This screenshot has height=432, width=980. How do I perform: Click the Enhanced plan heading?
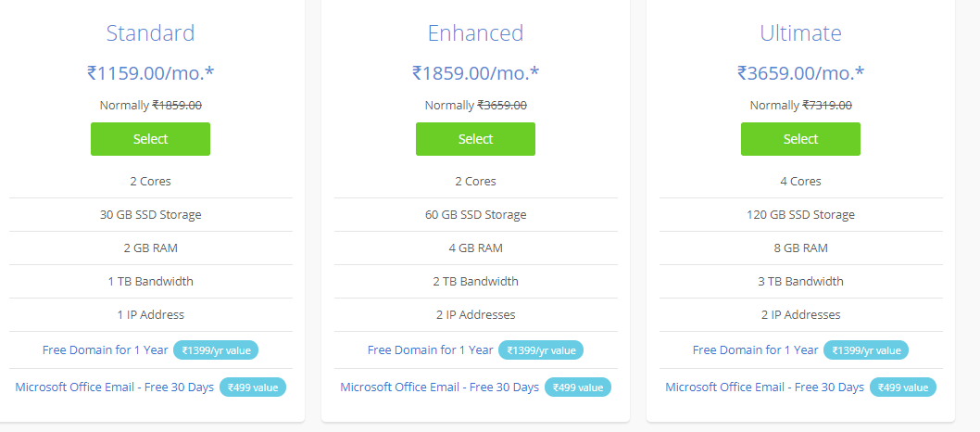(475, 33)
